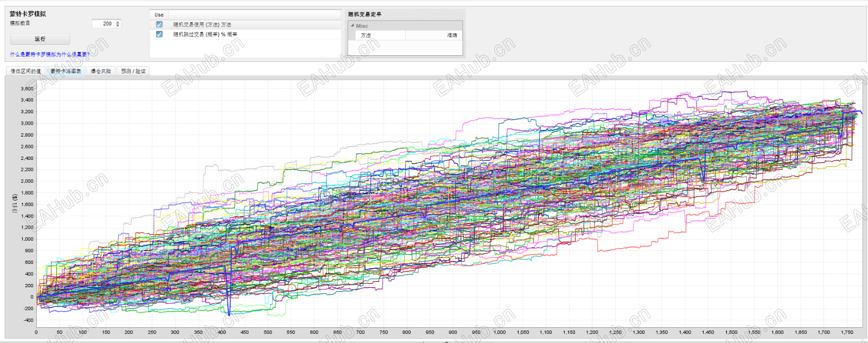
Task: Click the Use column header
Action: (x=159, y=15)
